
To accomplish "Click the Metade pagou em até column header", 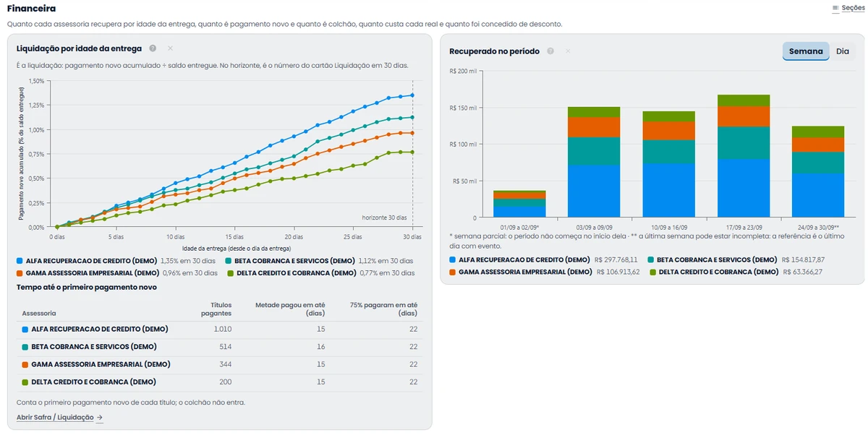I will [290, 309].
